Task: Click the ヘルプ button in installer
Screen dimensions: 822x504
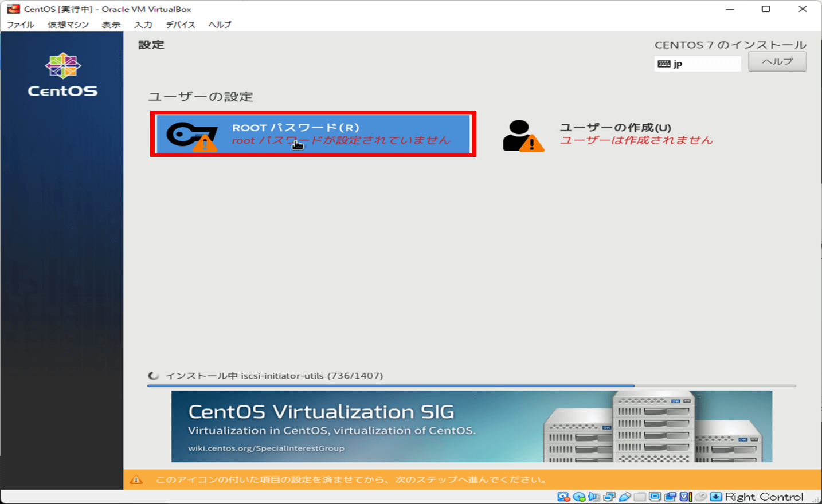Action: (x=777, y=61)
